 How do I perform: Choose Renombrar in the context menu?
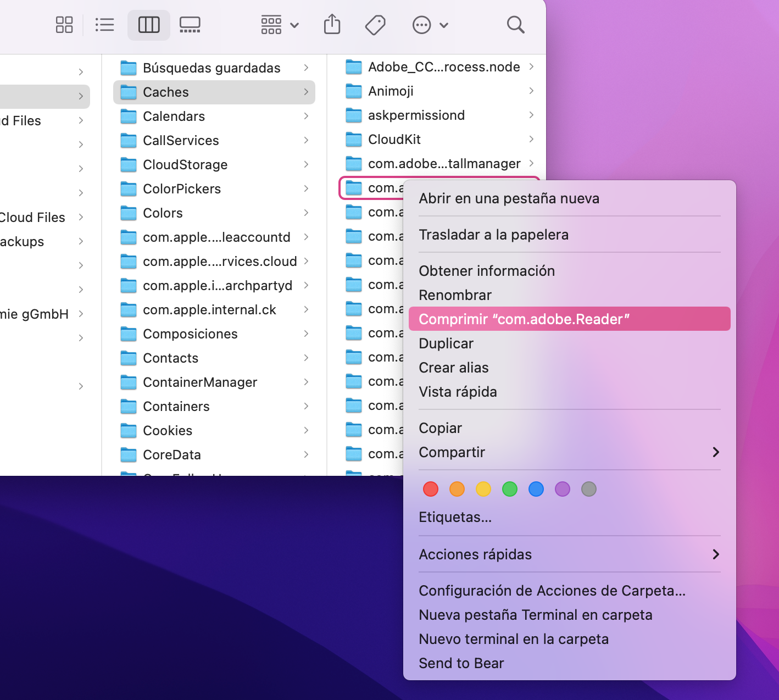coord(570,295)
